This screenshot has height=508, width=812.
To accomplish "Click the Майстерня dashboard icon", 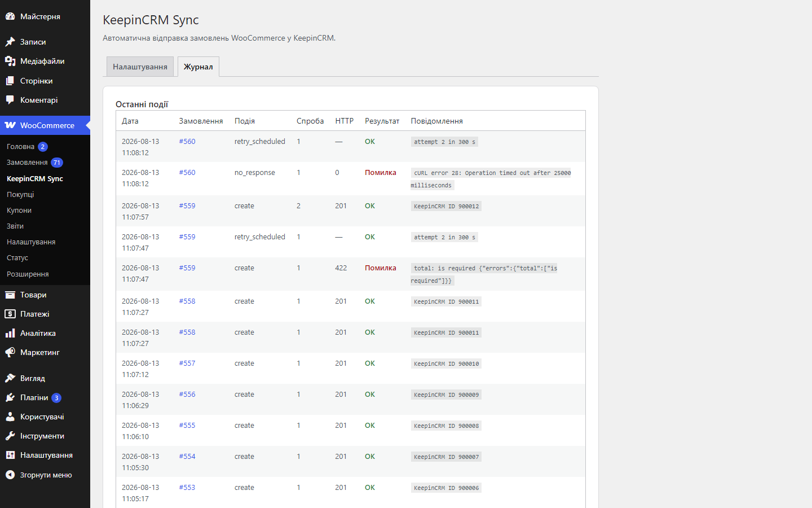I will (10, 16).
